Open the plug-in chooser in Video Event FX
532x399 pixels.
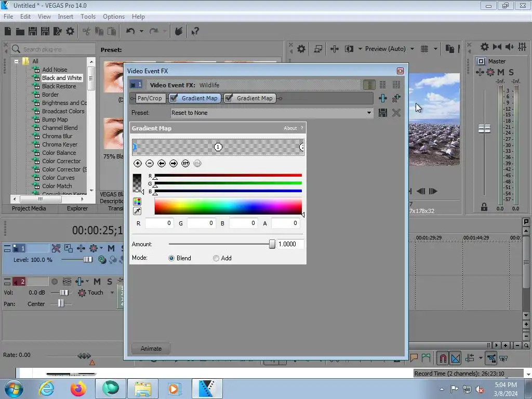pyautogui.click(x=383, y=98)
